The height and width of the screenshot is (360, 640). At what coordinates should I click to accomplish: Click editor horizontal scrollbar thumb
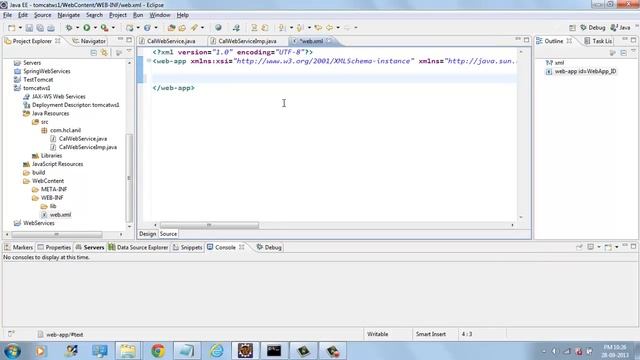pos(209,225)
